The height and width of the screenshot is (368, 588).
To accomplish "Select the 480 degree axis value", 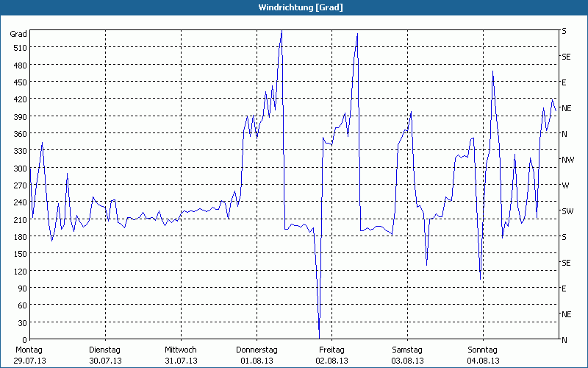I will [20, 66].
